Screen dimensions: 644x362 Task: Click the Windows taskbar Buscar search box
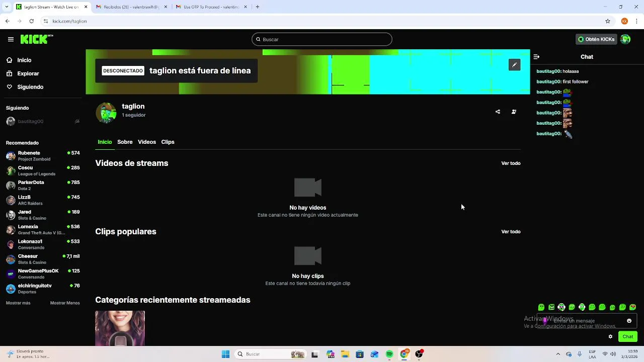click(x=272, y=354)
